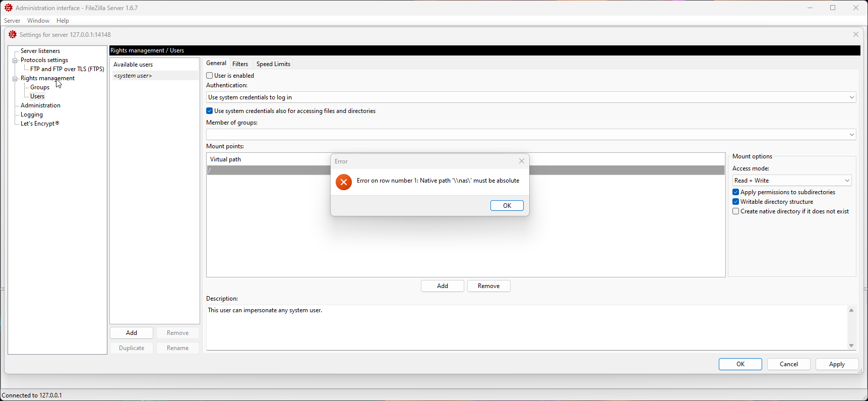This screenshot has width=868, height=401.
Task: Select Users in settings tree
Action: point(37,96)
